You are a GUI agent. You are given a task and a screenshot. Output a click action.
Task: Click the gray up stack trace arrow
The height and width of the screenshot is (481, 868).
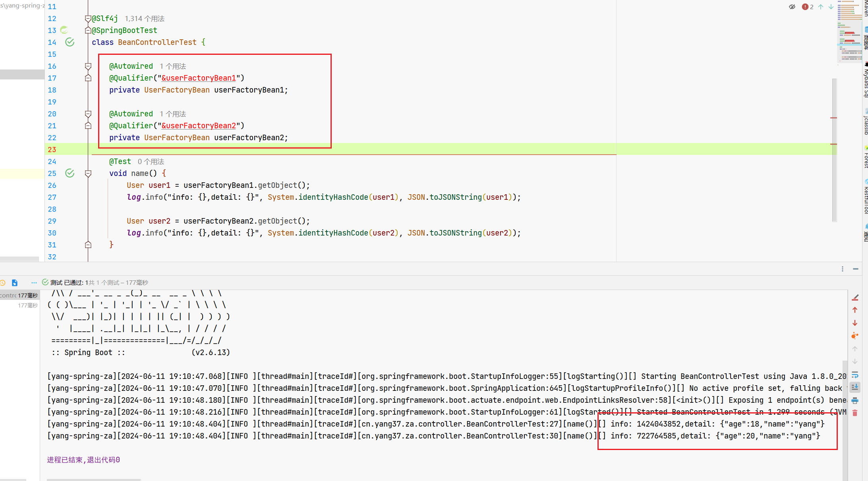point(855,349)
